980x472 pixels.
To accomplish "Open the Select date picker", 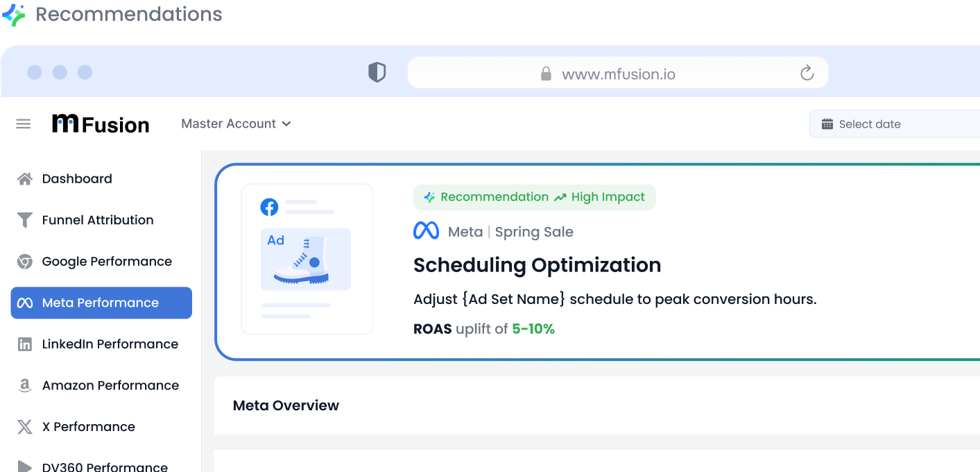I will [x=895, y=124].
